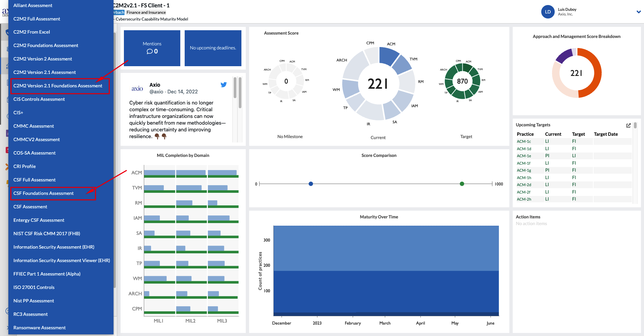Choose COS-SA Assessment
The width and height of the screenshot is (644, 336).
[x=35, y=153]
